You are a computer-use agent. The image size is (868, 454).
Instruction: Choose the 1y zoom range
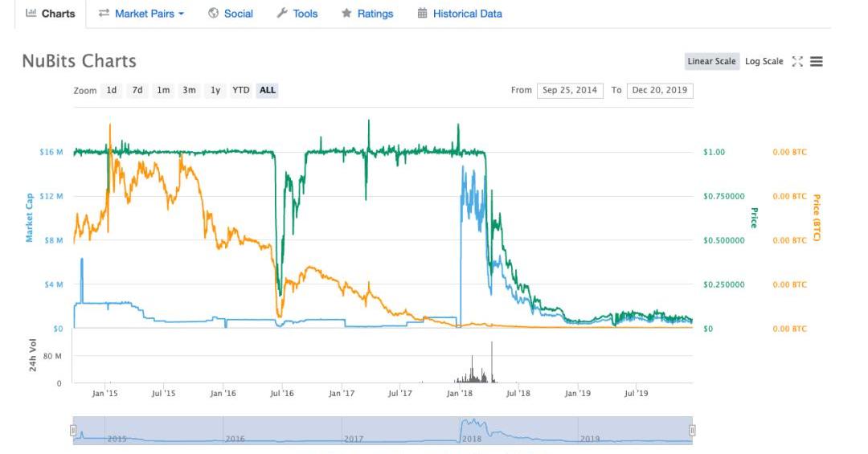pyautogui.click(x=215, y=91)
